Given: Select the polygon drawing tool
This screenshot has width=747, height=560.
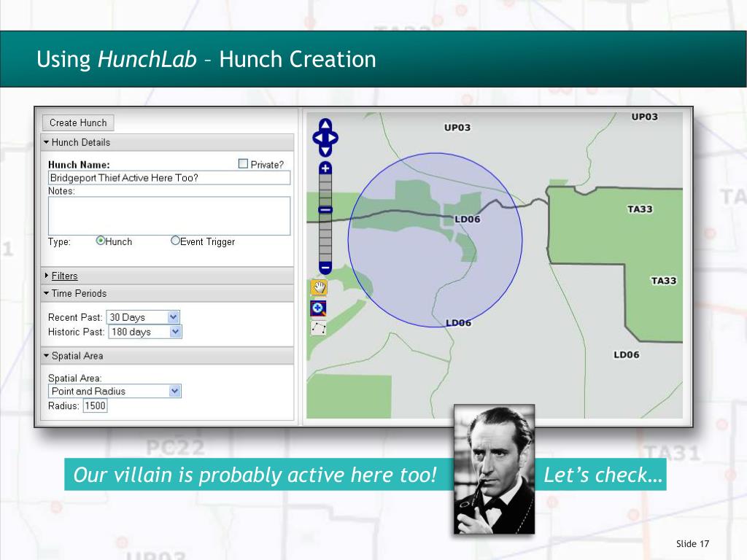Looking at the screenshot, I should click(x=319, y=328).
